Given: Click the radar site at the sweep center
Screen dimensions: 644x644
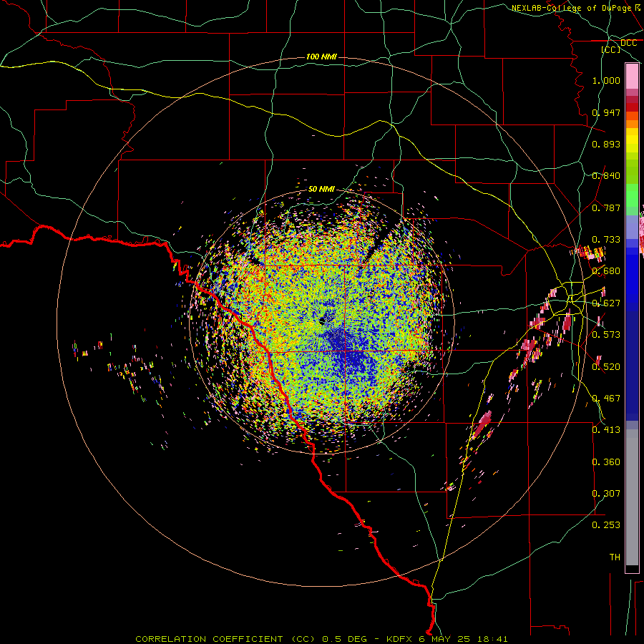Looking at the screenshot, I should 322,320.
